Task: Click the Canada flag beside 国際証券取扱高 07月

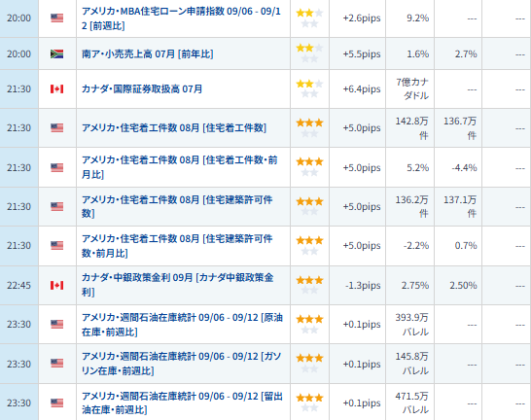Action: (56, 89)
